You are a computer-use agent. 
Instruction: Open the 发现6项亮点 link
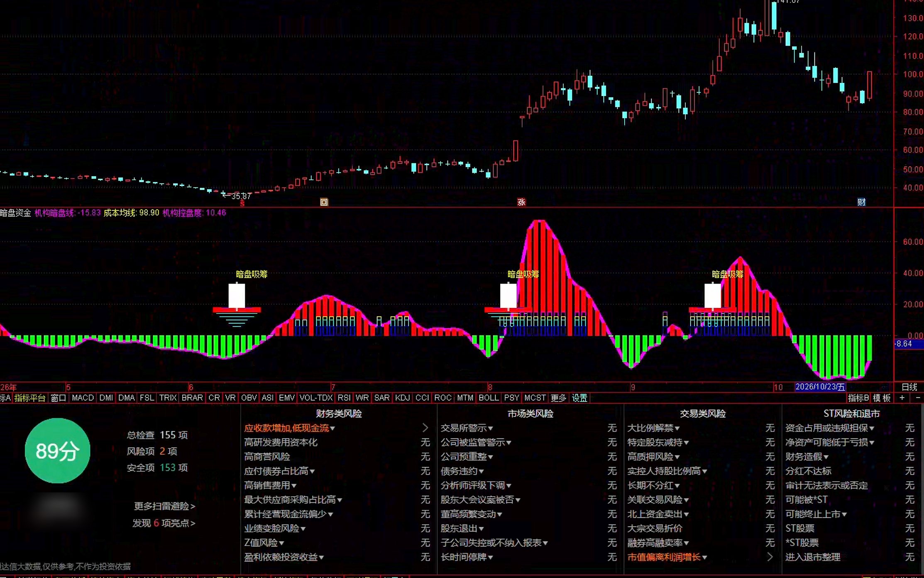(164, 523)
